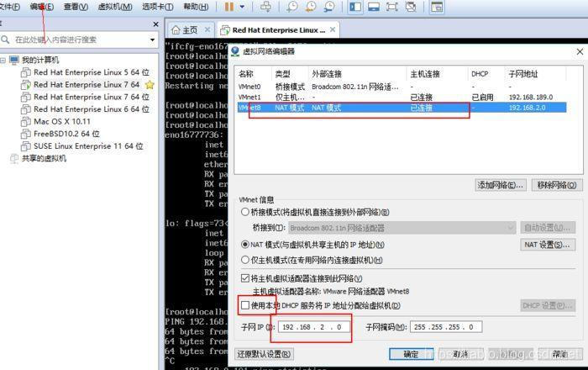Open the 虚拟机(M) menu
This screenshot has height=370, width=588.
(115, 7)
